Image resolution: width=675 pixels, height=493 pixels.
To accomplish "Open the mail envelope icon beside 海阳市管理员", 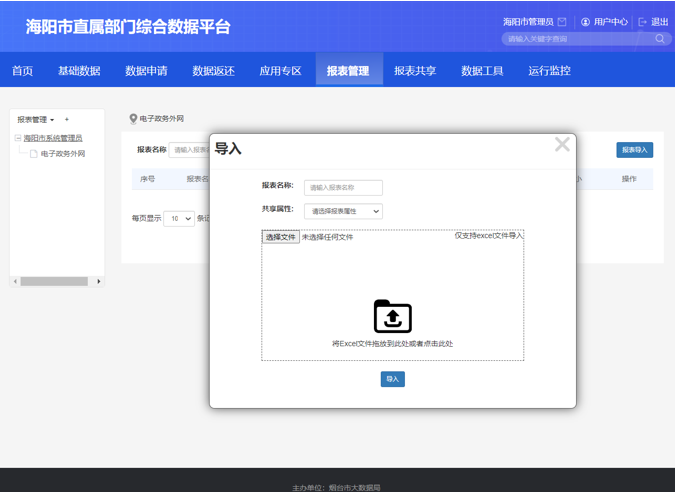I will (562, 22).
